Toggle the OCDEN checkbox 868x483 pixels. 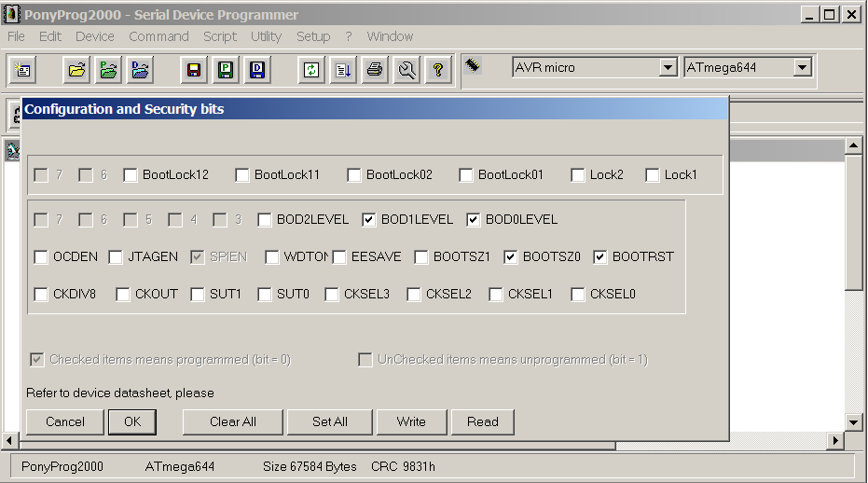coord(40,257)
